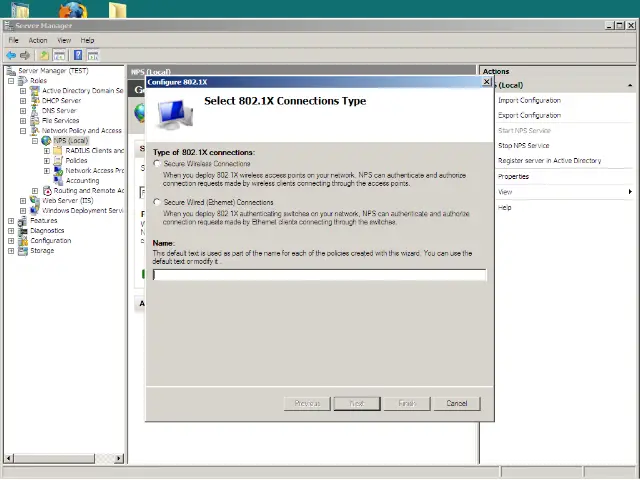Select DHCP Server in the tree
Screen dimensions: 640x480
pyautogui.click(x=61, y=100)
